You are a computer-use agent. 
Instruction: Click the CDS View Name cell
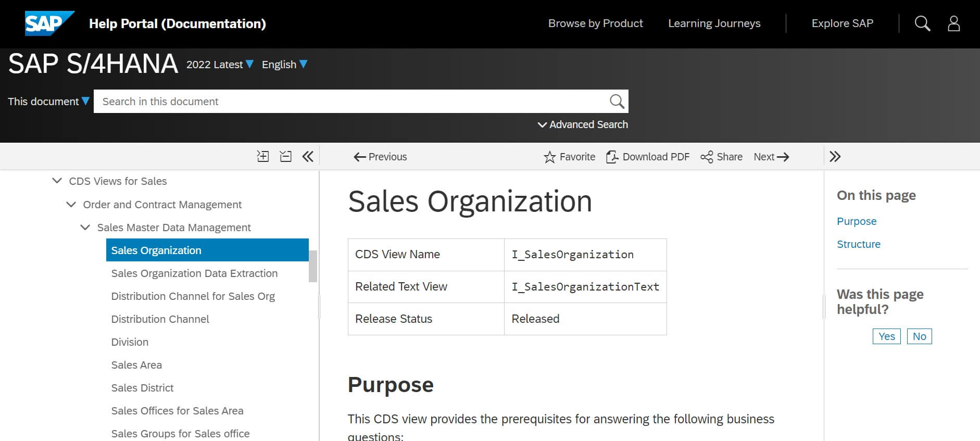point(426,254)
